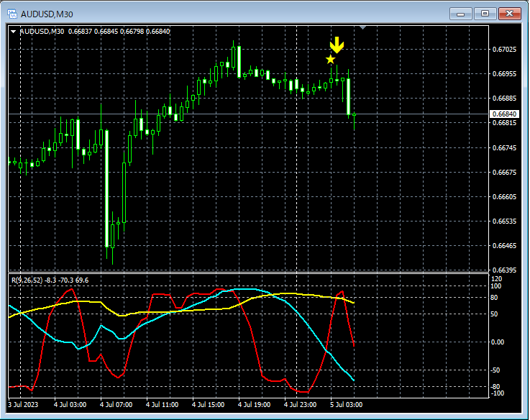Click the 3 Jul 2023 time label
Image resolution: width=530 pixels, height=420 pixels.
23,404
